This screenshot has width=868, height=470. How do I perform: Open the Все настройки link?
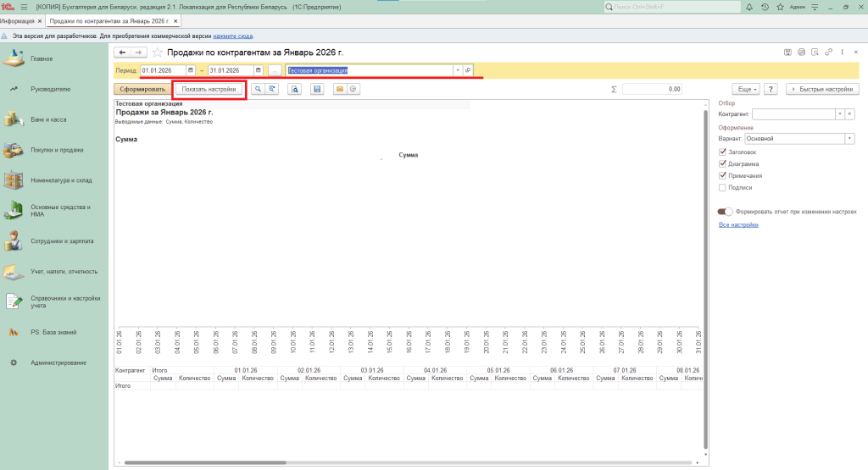(x=738, y=225)
